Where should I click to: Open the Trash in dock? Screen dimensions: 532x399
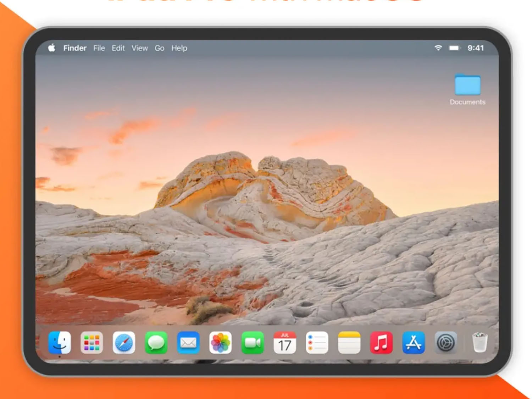[x=480, y=343]
